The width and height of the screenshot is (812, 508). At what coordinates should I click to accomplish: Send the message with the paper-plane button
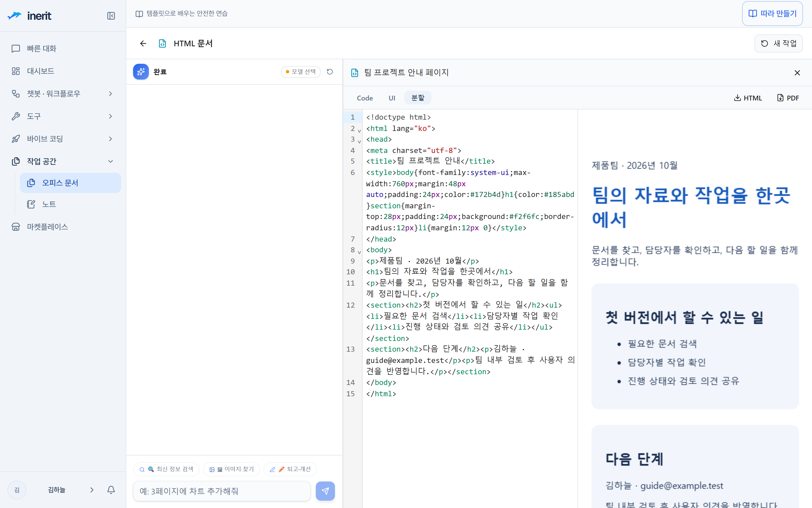[x=325, y=491]
